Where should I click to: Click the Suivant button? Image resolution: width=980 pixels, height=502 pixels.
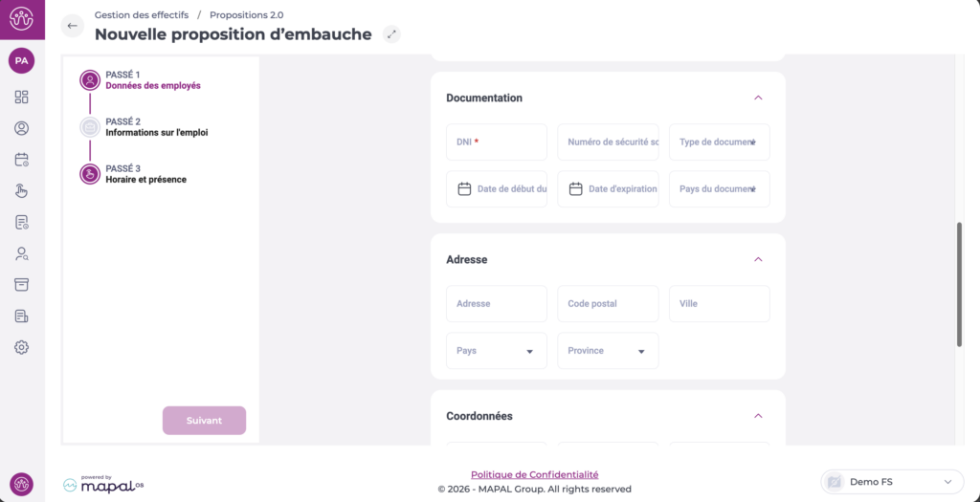(x=204, y=421)
